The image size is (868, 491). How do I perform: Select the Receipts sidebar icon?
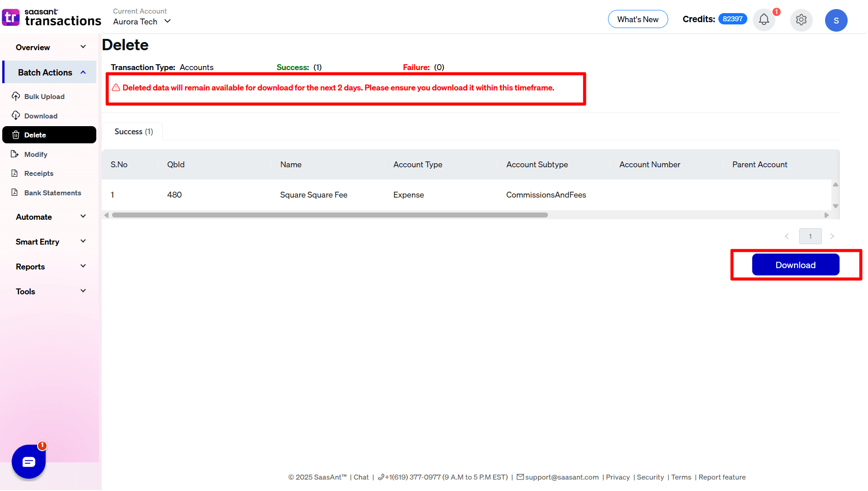[x=16, y=173]
